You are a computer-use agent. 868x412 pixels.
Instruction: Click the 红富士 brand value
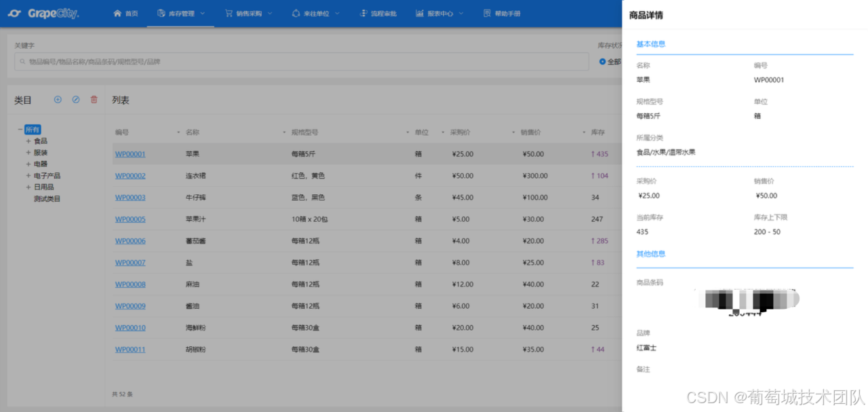[646, 348]
